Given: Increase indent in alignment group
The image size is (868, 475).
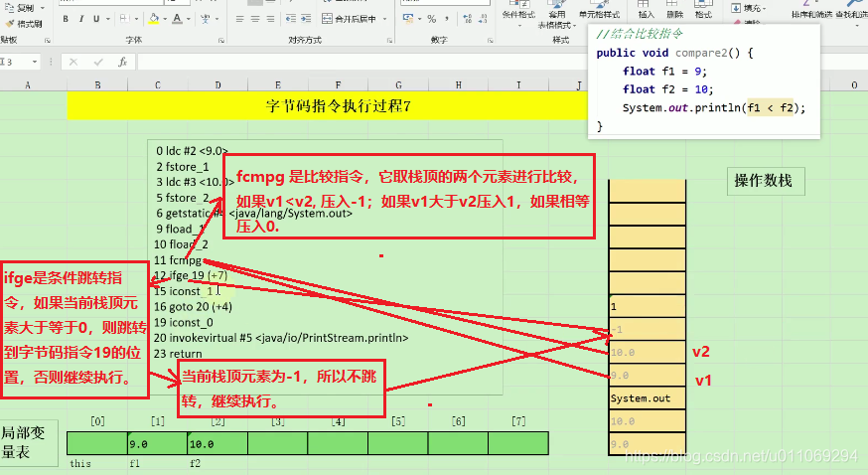Looking at the screenshot, I should 306,19.
